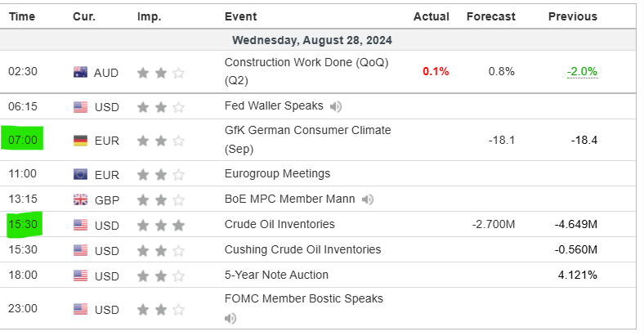Click the EU flag for Eurogroup Meetings
Viewport: 644px width, 336px height.
click(x=80, y=173)
